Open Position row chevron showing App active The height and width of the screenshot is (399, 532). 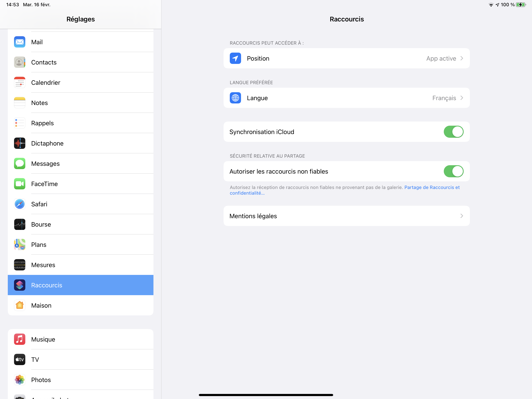point(461,58)
